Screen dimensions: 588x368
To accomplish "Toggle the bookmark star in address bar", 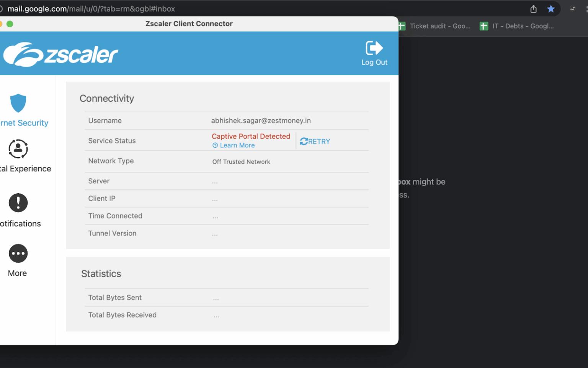I will click(x=550, y=9).
